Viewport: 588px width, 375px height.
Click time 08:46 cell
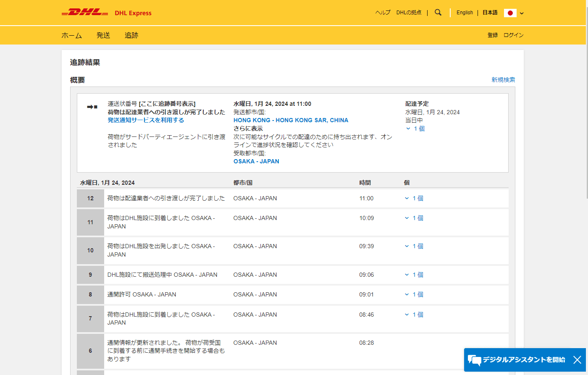366,315
